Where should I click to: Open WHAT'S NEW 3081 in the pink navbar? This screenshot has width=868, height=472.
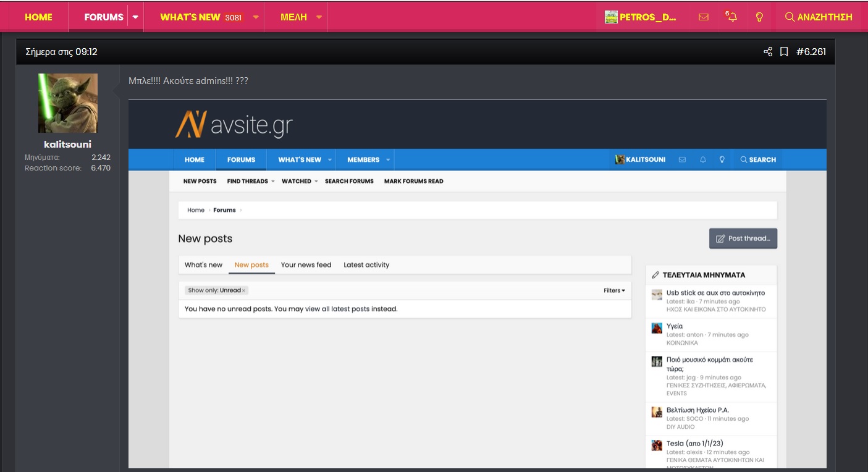pos(201,17)
